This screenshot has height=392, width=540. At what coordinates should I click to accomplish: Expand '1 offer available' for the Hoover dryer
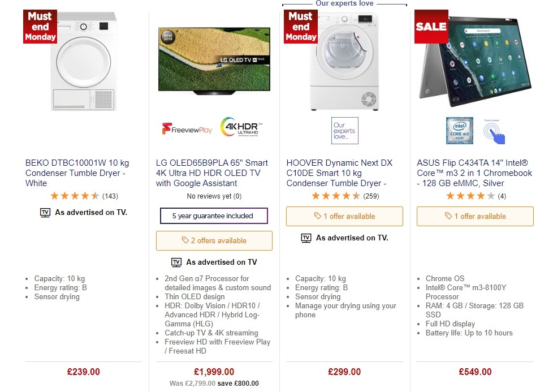[344, 216]
